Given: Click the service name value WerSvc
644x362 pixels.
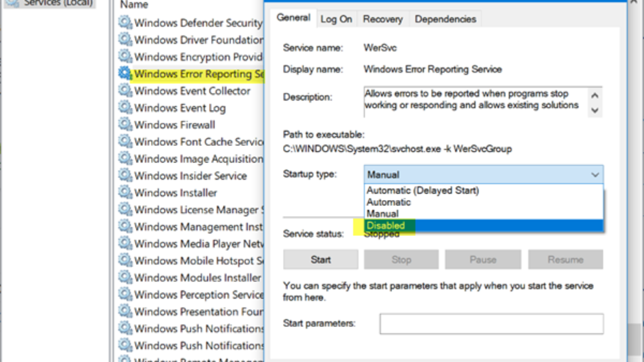Looking at the screenshot, I should coord(380,48).
